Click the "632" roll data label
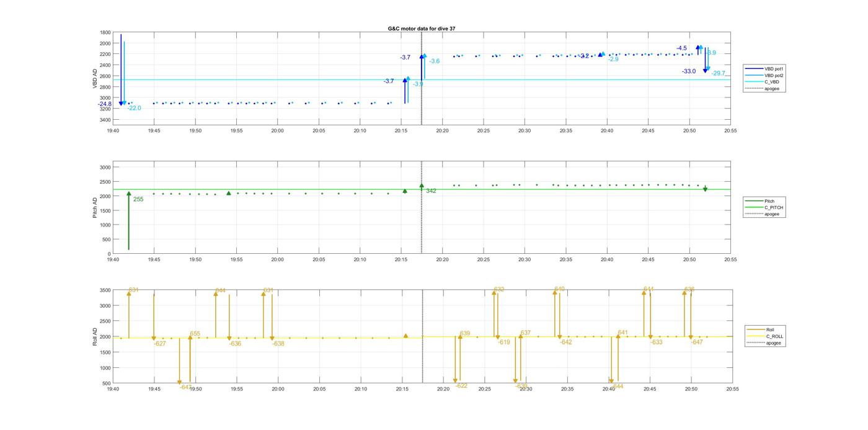The image size is (868, 430). coord(499,290)
